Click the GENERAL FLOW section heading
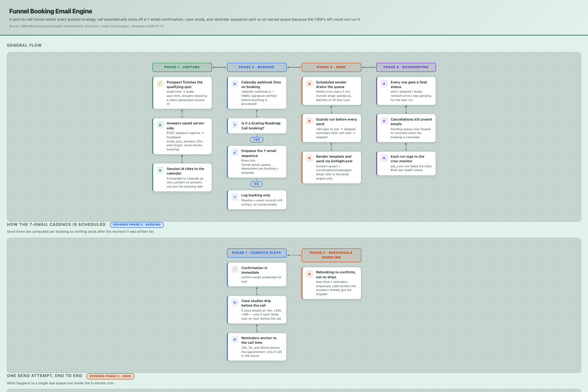 24,45
